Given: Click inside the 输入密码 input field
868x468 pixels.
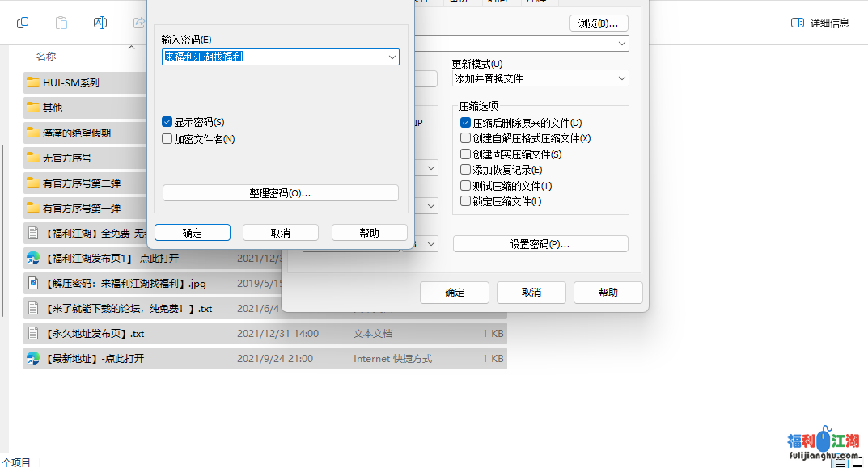Looking at the screenshot, I should click(267, 57).
